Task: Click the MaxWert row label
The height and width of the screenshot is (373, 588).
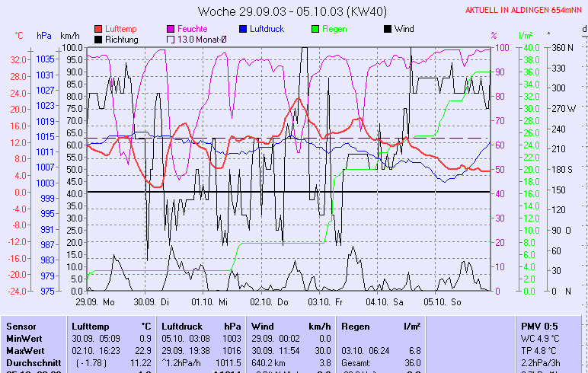Action: (x=24, y=350)
